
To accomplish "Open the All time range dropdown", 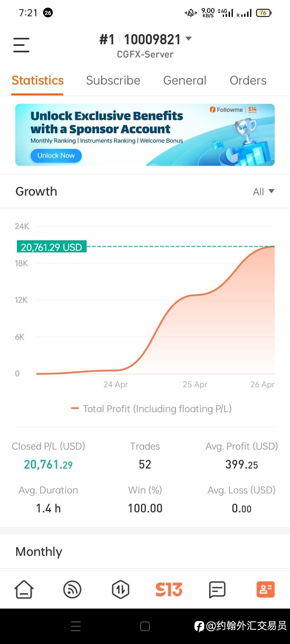I will click(264, 192).
